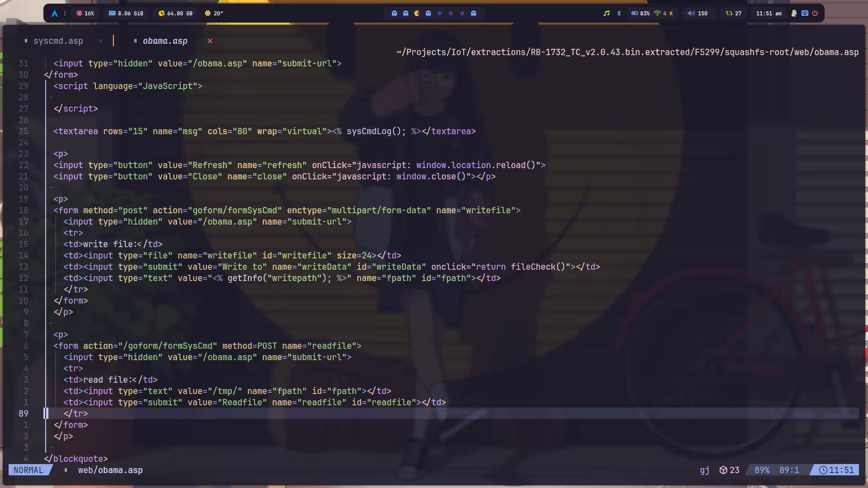Click the 11:51 am clock in the top bar
868x488 pixels.
click(x=769, y=14)
